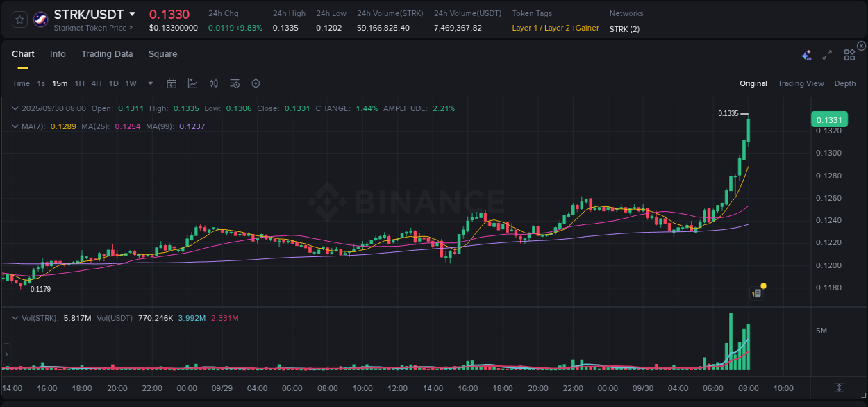Favorite STRK/USDT with the star icon
This screenshot has width=868, height=407.
point(19,19)
